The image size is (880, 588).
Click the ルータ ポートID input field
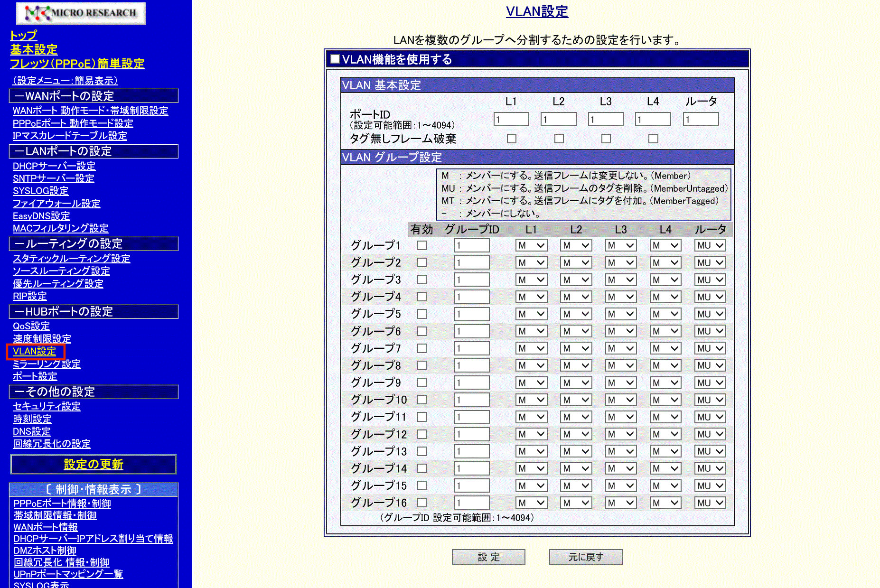pos(701,119)
